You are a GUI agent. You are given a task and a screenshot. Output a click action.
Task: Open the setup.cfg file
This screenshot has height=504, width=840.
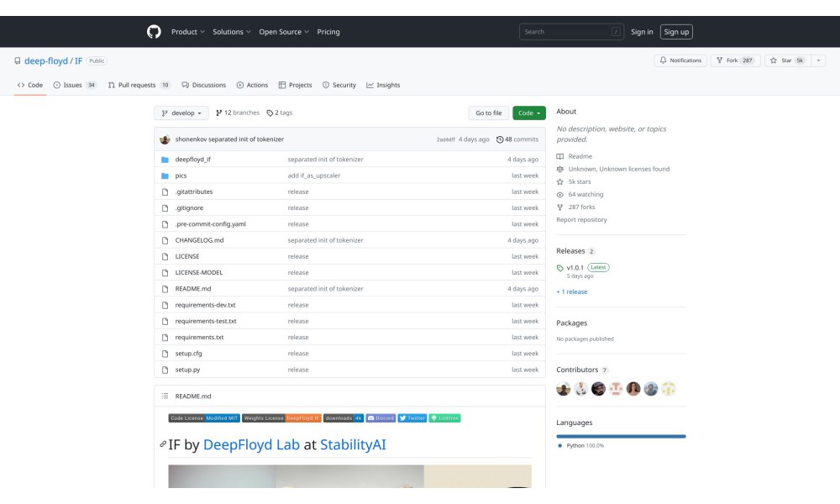click(x=188, y=354)
